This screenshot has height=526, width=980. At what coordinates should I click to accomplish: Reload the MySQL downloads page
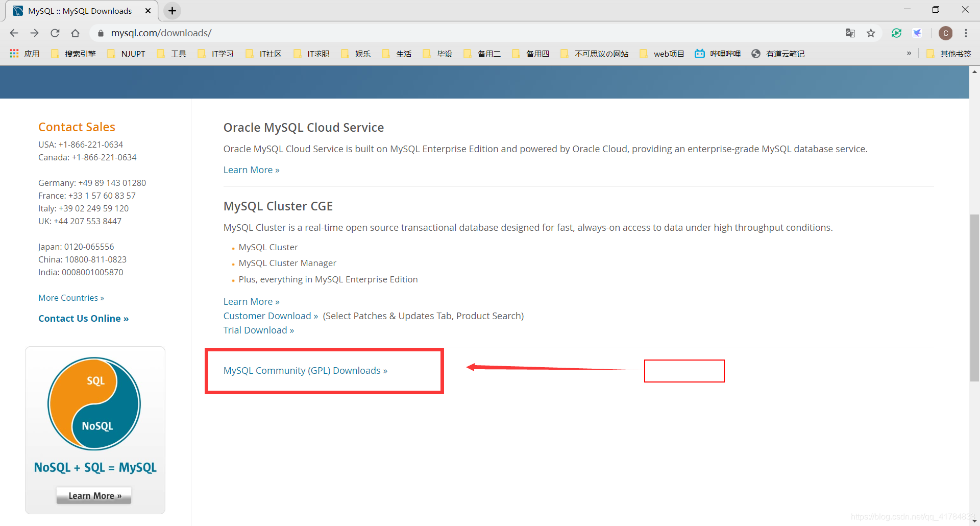coord(55,33)
